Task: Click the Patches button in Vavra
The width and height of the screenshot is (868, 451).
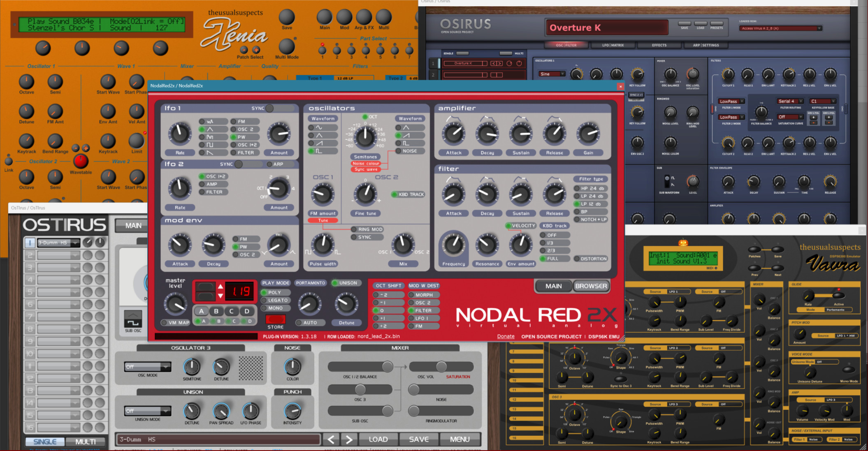Action: click(x=754, y=250)
